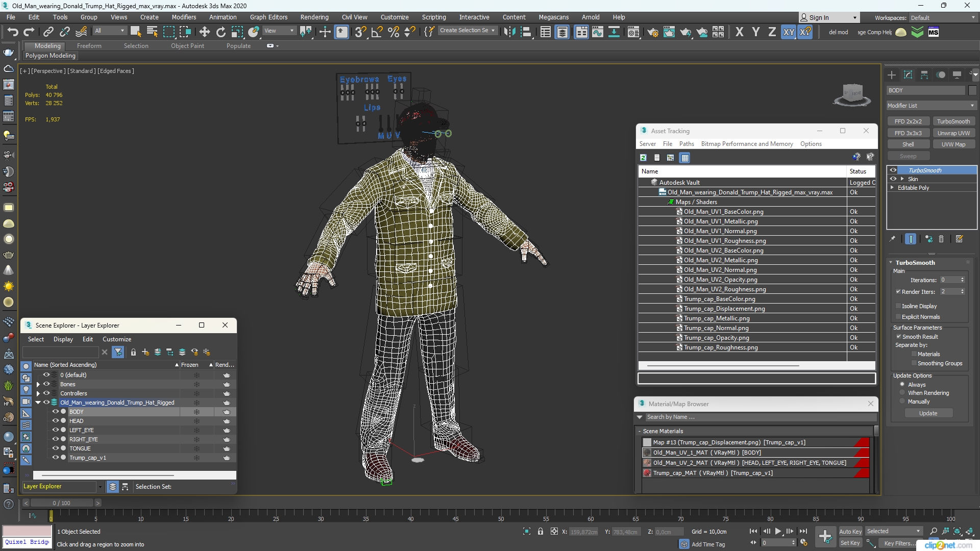The image size is (980, 551).
Task: Hide the HEAD object via eye icon
Action: (x=56, y=421)
